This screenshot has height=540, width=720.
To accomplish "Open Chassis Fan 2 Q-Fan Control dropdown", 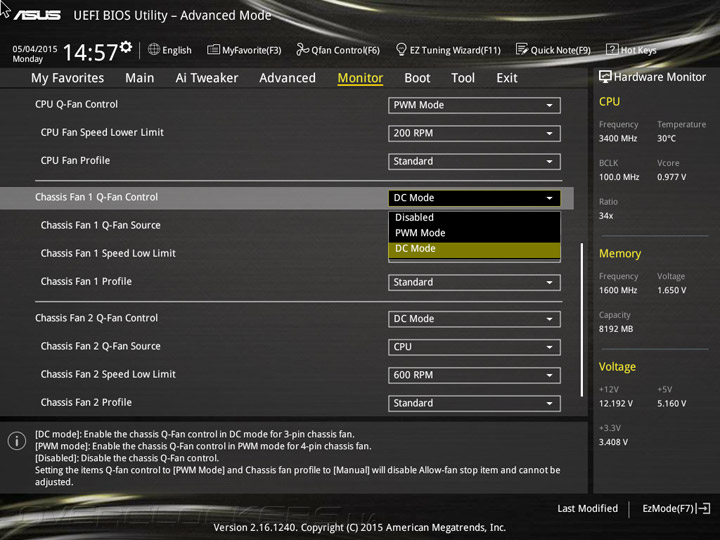I will [x=474, y=319].
